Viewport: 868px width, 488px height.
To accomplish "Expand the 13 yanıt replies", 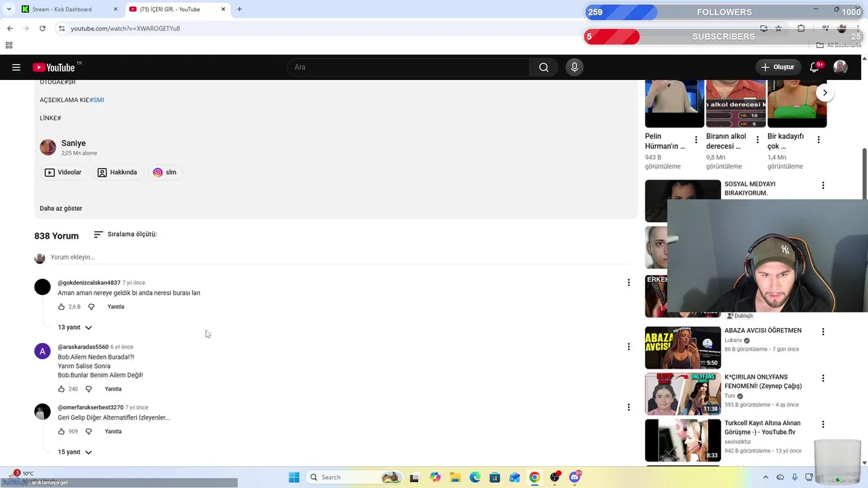I will click(x=75, y=327).
